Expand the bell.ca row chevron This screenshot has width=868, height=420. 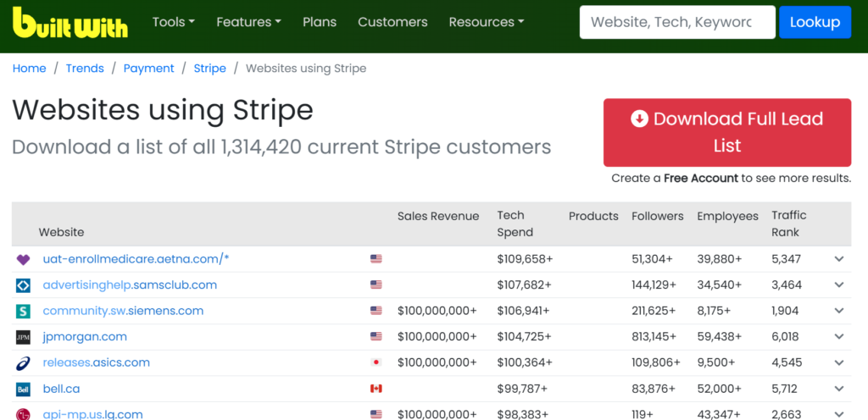pyautogui.click(x=839, y=389)
